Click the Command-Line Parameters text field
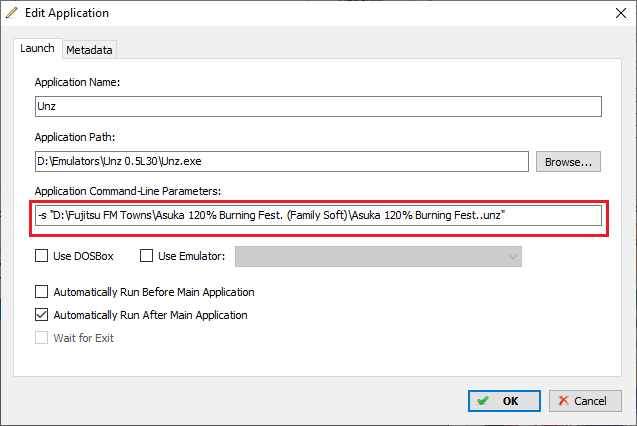 coord(318,215)
